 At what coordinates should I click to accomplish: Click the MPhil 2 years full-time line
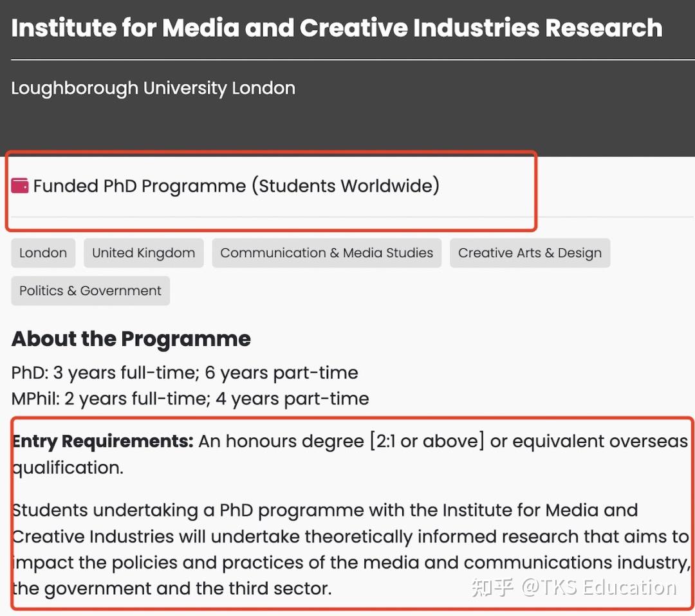[190, 399]
